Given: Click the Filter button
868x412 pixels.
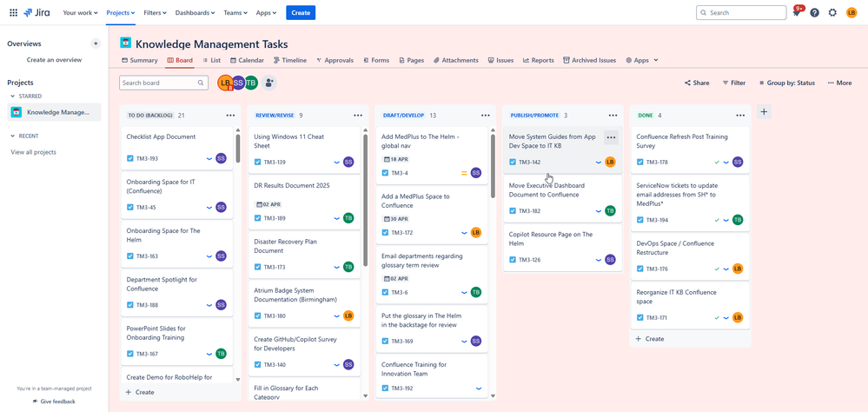Looking at the screenshot, I should click(734, 83).
